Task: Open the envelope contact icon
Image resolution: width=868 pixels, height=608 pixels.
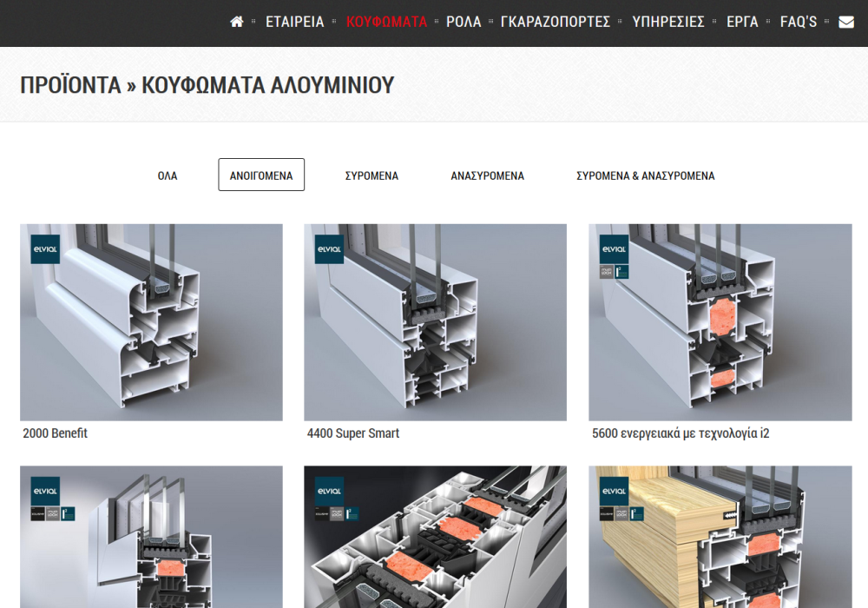Action: point(845,23)
